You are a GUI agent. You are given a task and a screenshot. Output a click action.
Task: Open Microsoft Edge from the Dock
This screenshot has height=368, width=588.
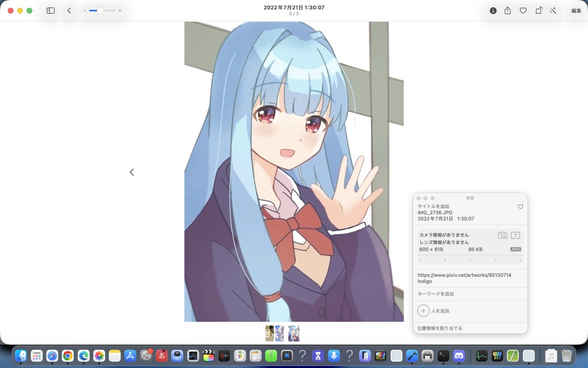click(83, 355)
